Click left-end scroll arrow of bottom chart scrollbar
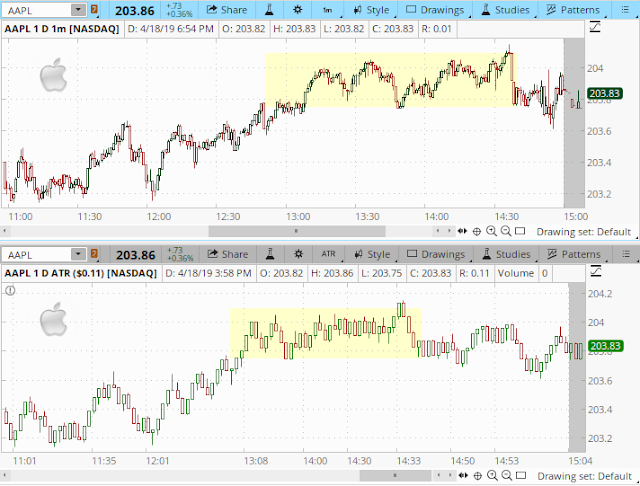 (4, 475)
